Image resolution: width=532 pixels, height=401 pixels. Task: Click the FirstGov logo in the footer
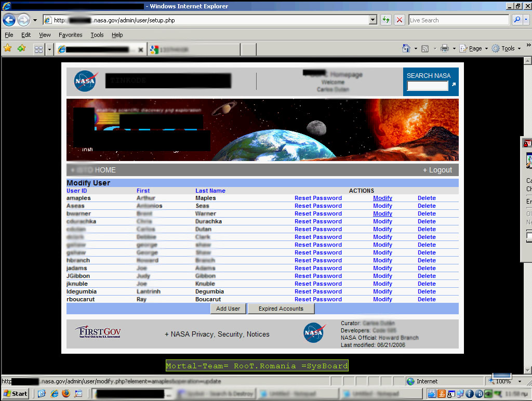point(99,331)
